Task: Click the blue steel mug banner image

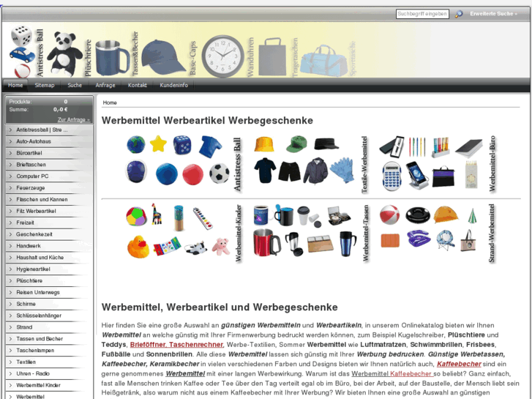Action: point(112,57)
